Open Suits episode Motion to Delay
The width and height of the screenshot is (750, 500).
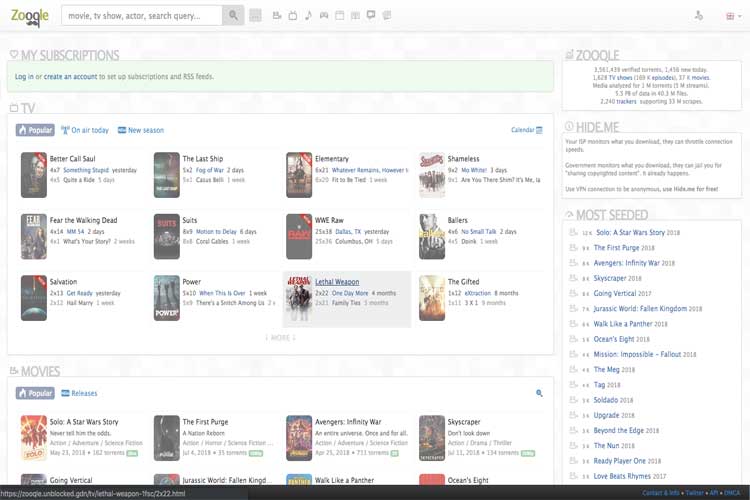(216, 232)
